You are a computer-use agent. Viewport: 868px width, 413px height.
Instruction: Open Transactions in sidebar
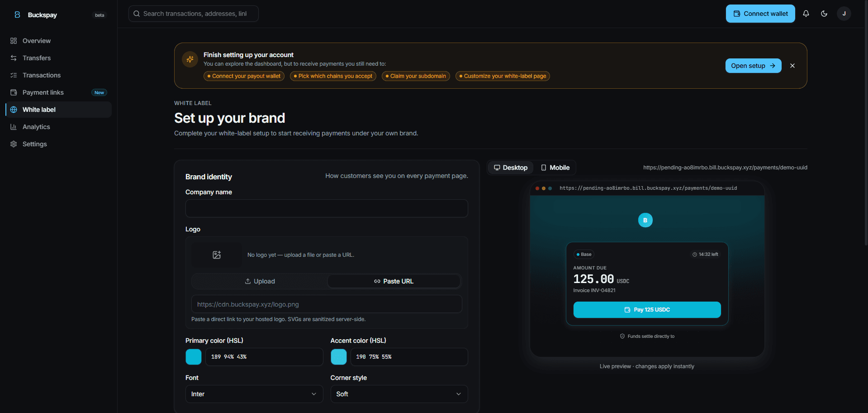[58, 75]
